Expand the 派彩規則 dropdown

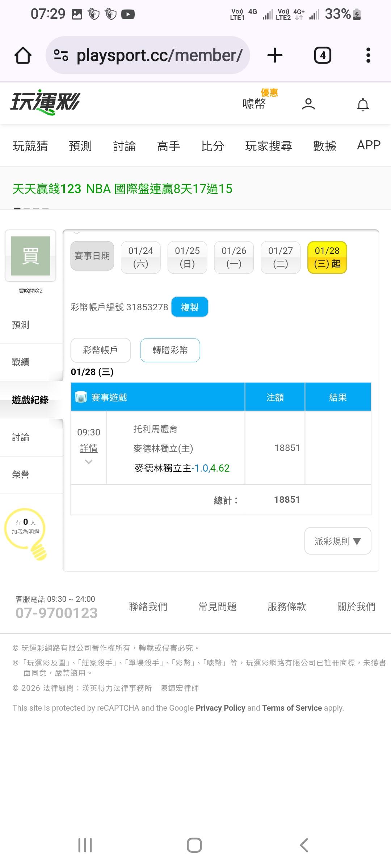(x=337, y=541)
